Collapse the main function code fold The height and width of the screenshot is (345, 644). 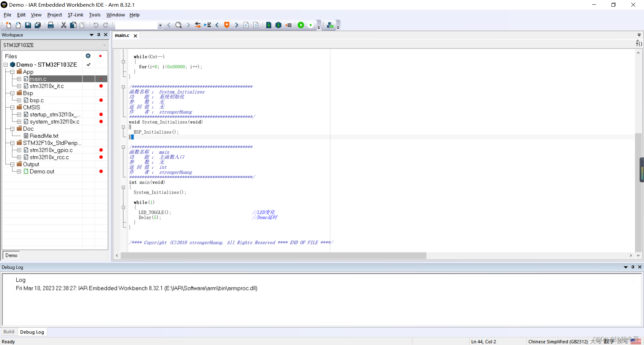(x=123, y=188)
